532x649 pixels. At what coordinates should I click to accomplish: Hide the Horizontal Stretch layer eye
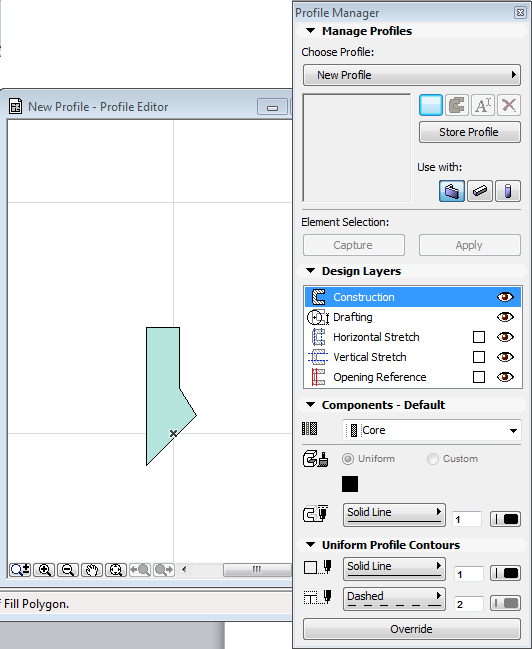point(505,337)
